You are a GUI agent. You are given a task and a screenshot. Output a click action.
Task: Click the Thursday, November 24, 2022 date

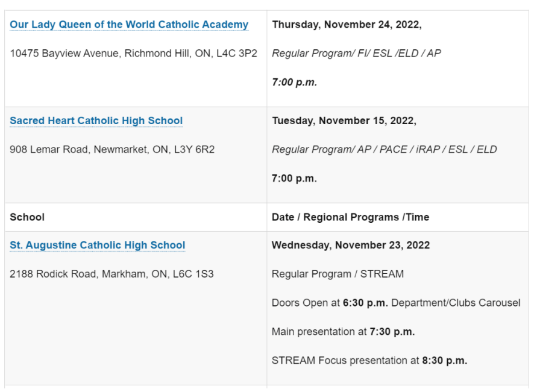coord(347,25)
